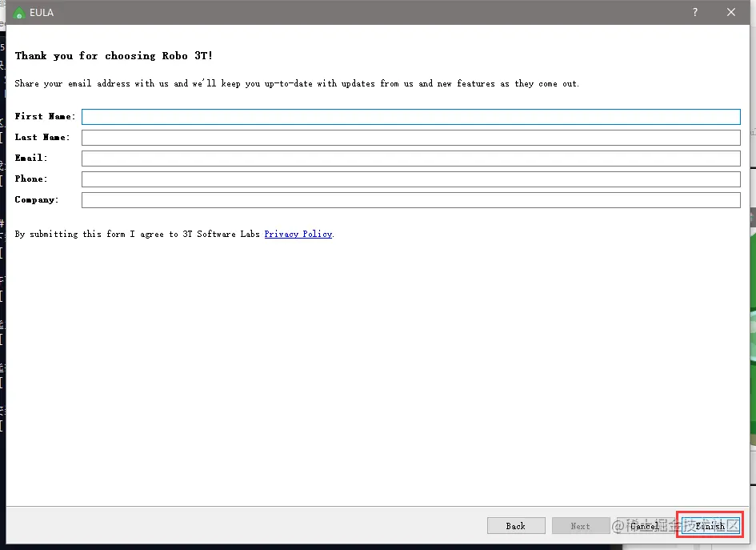Click into the Phone field
The height and width of the screenshot is (550, 756).
coord(410,179)
